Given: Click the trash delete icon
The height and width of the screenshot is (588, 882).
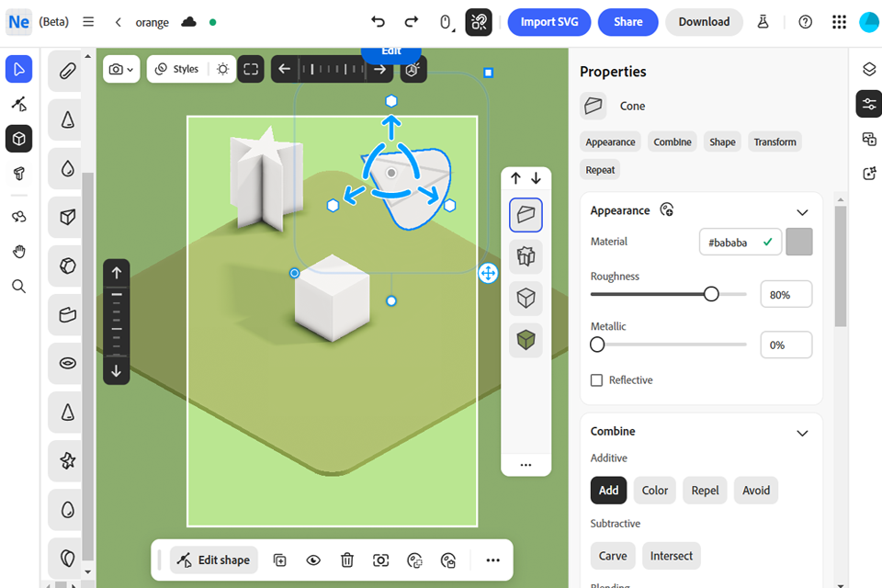Looking at the screenshot, I should 347,560.
